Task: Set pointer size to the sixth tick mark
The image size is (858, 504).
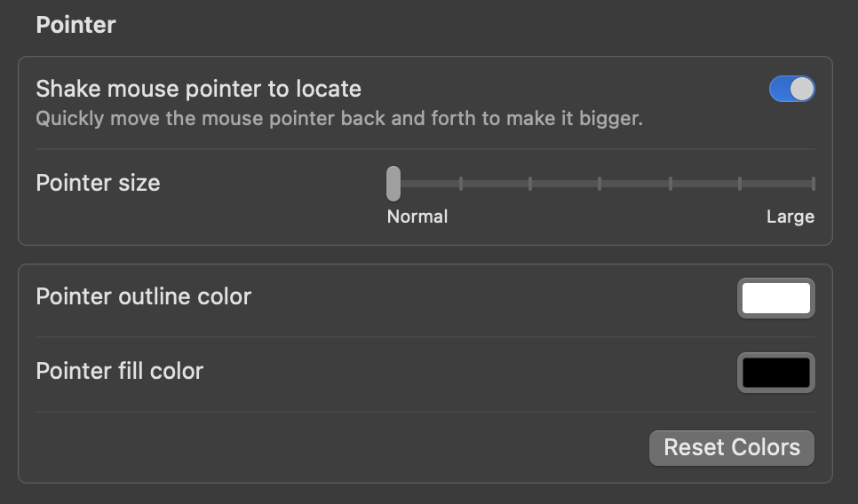Action: tap(740, 184)
